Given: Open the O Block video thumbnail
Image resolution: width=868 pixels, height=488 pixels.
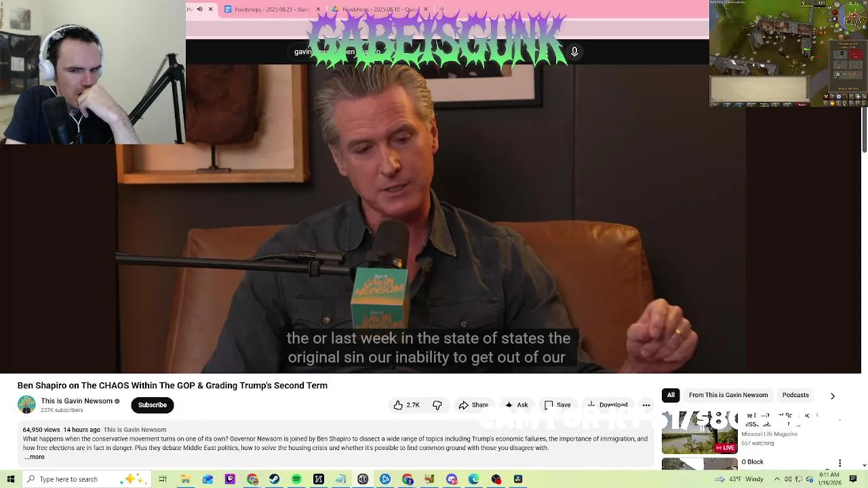Looking at the screenshot, I should [x=699, y=464].
